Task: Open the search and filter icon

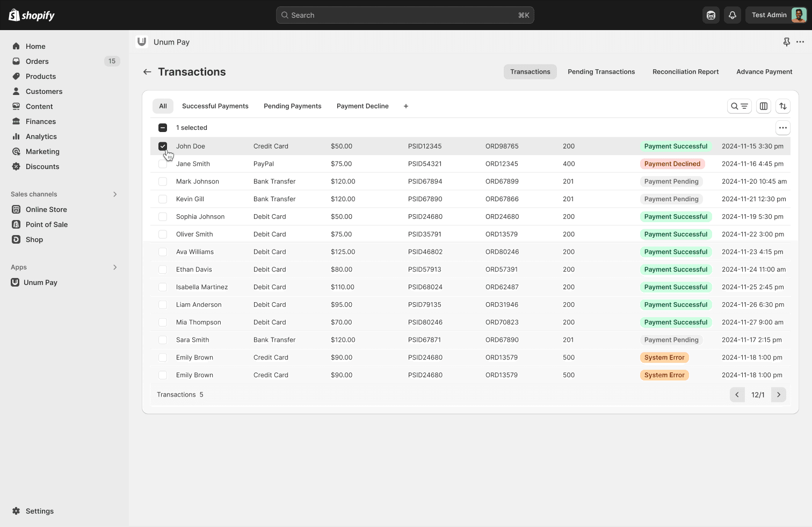Action: 739,106
